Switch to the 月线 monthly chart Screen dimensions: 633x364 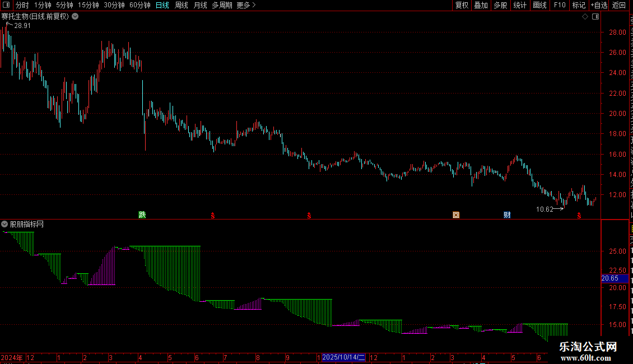pyautogui.click(x=200, y=5)
